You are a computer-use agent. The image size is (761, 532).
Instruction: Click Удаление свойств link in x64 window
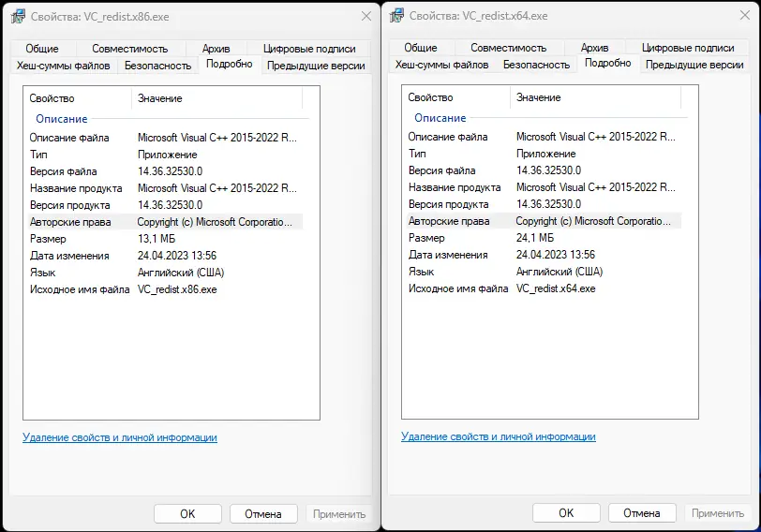[x=498, y=436]
